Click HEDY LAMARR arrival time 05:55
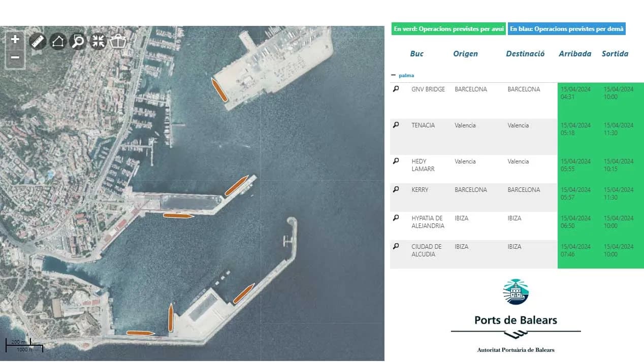This screenshot has height=362, width=644. [567, 169]
